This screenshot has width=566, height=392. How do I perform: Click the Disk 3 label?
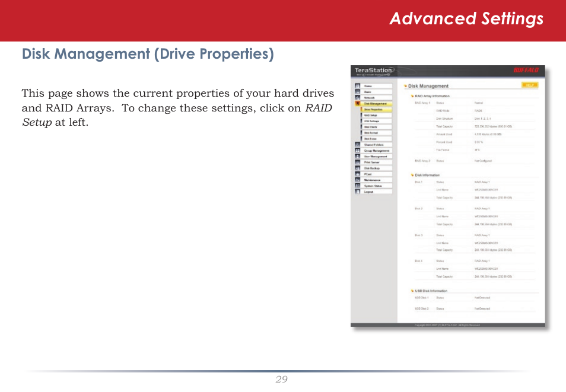[418, 235]
